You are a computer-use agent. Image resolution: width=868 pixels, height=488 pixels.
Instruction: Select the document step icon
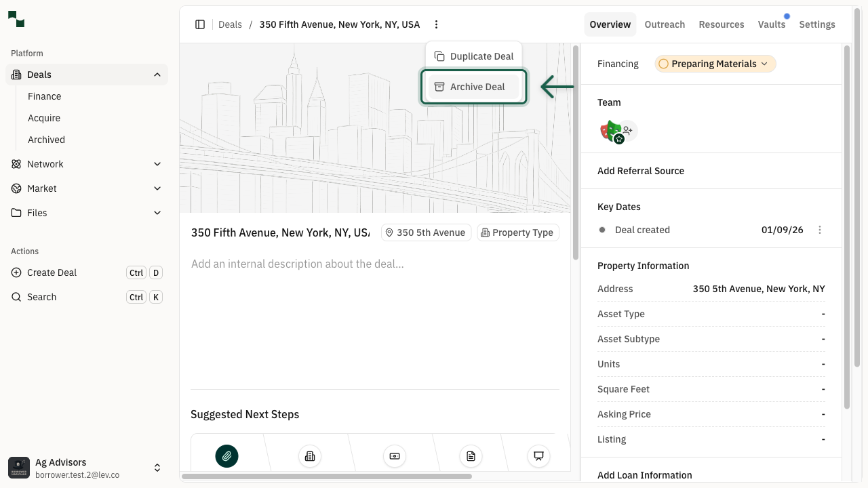tap(471, 456)
